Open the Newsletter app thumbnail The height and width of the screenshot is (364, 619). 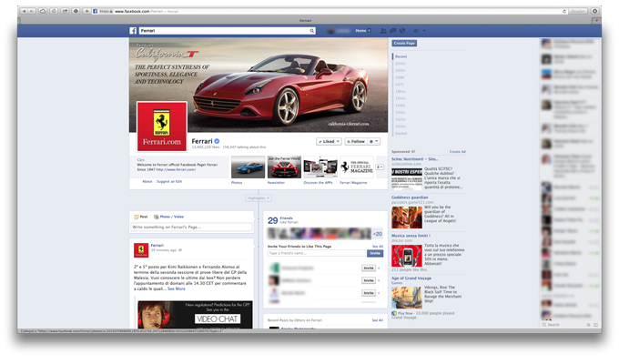pos(284,167)
